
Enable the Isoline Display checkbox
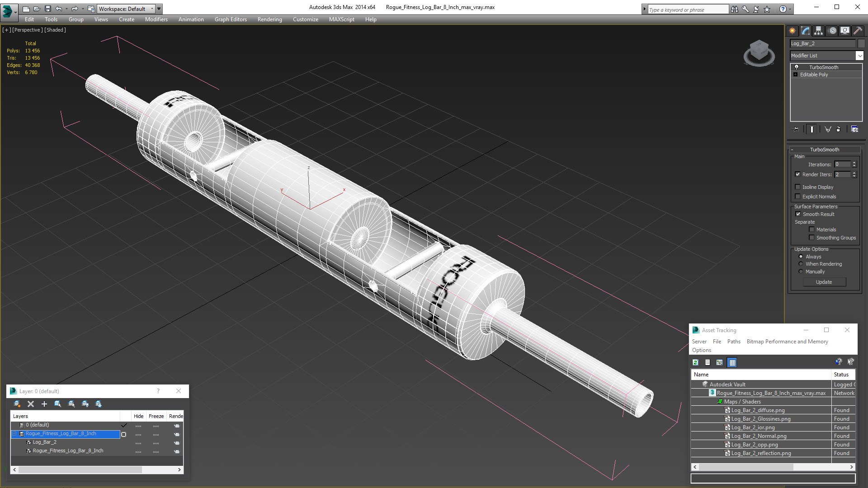point(798,187)
